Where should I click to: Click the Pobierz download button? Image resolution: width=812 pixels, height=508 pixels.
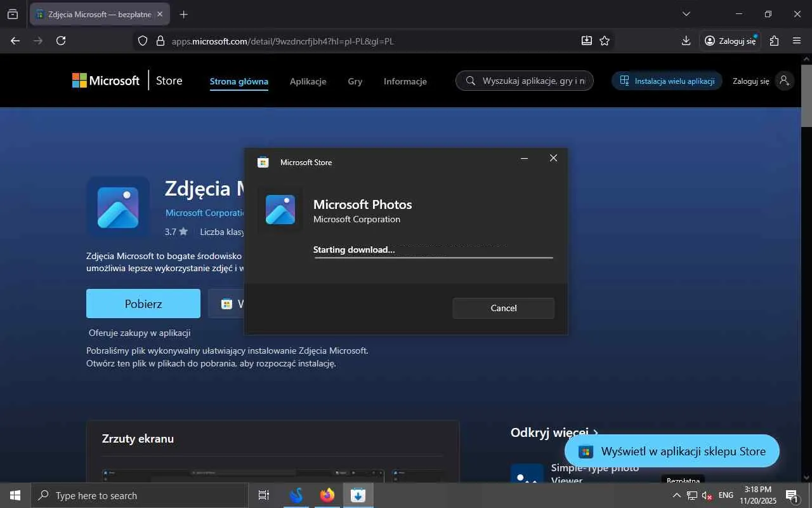coord(143,304)
